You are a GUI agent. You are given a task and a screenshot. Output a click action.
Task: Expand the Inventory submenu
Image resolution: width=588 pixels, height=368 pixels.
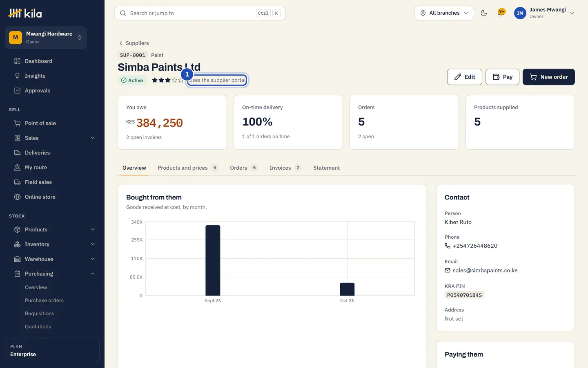click(93, 244)
